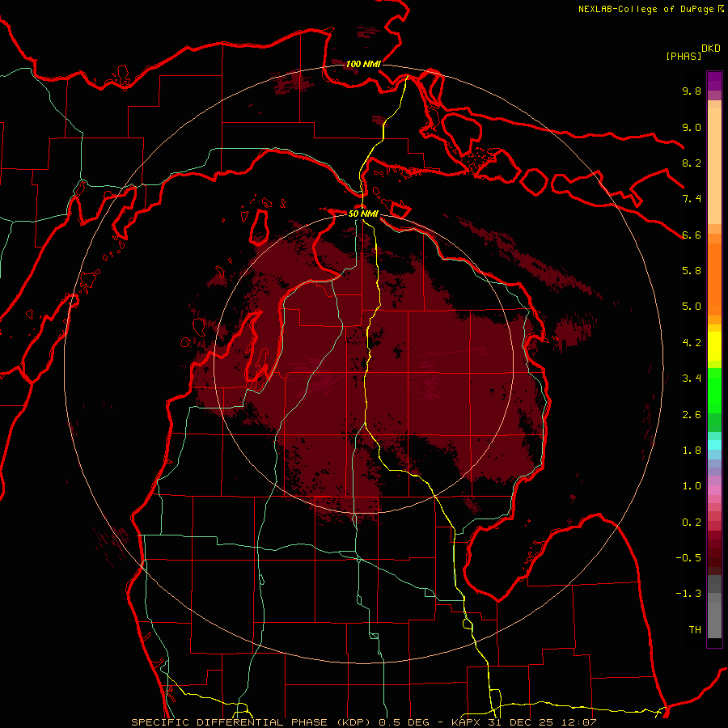The height and width of the screenshot is (728, 728).
Task: Pick the purple band at color bar top
Action: point(714,81)
